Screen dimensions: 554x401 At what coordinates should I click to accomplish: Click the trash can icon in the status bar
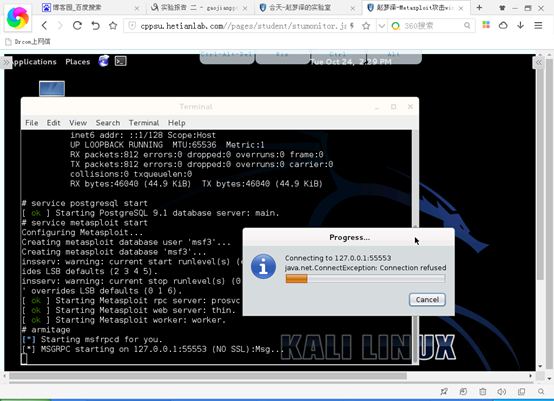[x=483, y=391]
